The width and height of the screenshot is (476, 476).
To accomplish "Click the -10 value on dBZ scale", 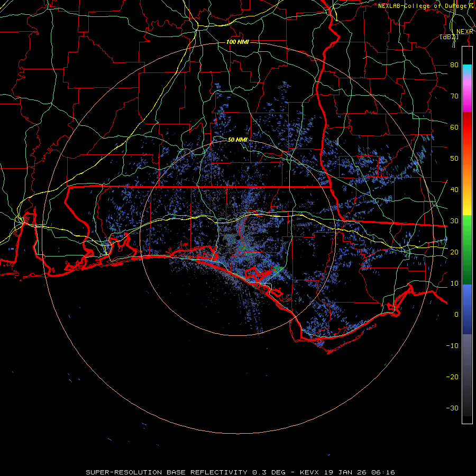I will click(x=452, y=346).
